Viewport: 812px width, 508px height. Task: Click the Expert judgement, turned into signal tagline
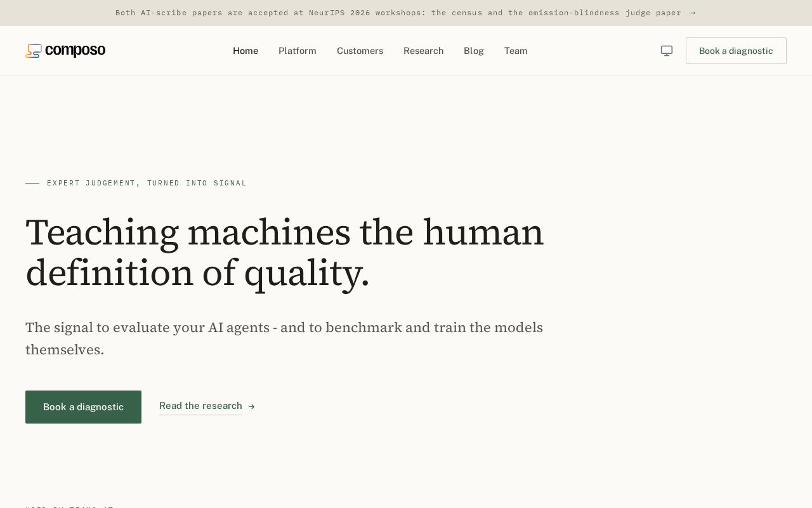(147, 183)
